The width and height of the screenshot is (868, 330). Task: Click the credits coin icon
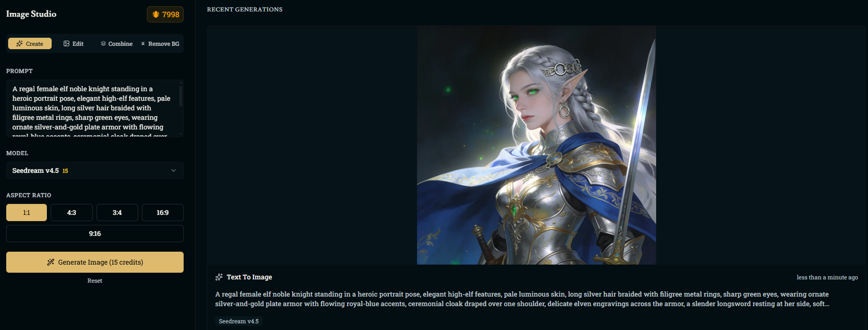pos(155,14)
